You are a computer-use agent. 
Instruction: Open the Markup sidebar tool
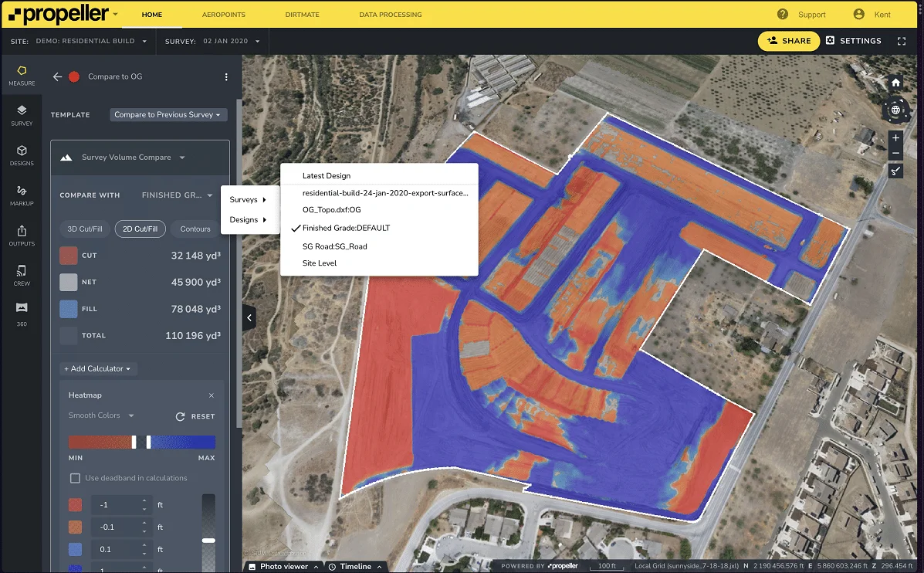(x=22, y=195)
